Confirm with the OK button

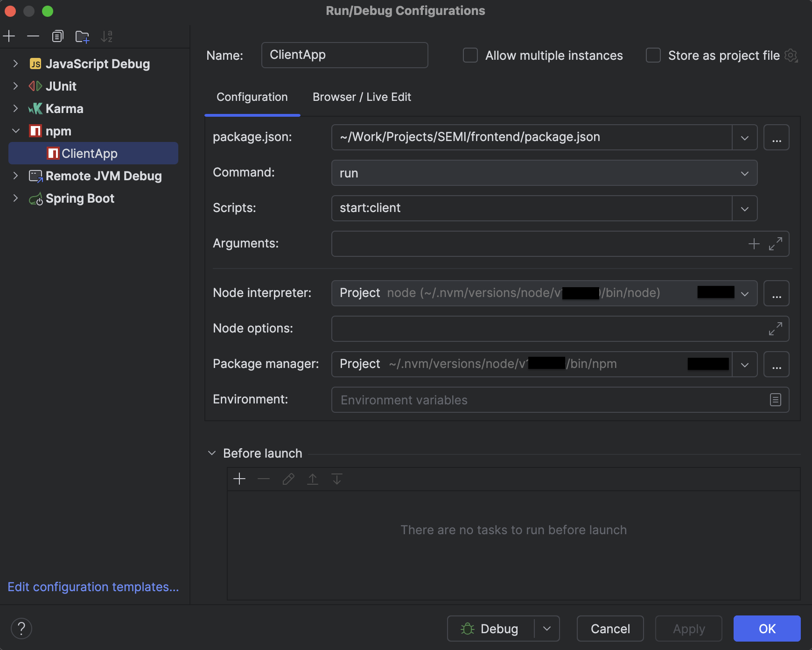[767, 629]
